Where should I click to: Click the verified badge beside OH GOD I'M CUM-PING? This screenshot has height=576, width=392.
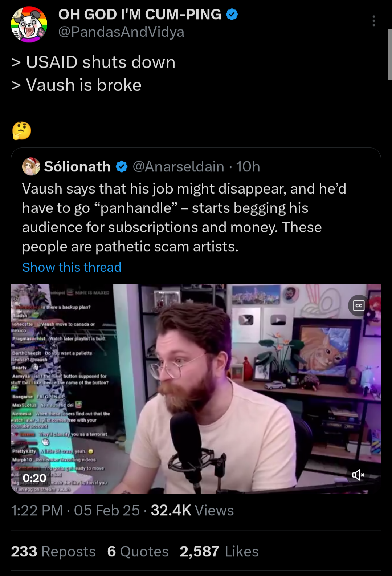[x=232, y=15]
